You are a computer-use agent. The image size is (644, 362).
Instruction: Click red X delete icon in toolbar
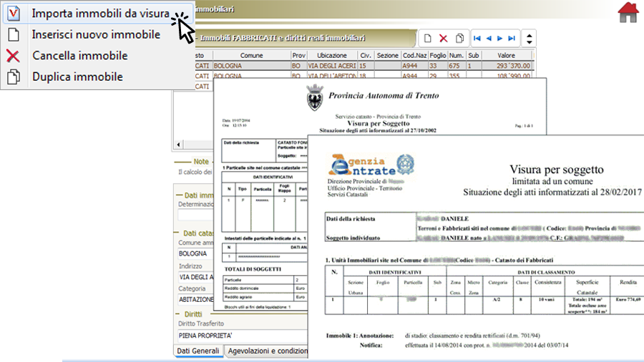(x=443, y=38)
